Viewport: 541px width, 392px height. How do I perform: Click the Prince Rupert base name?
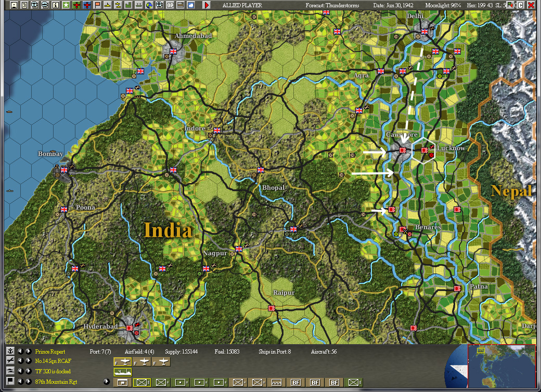(50, 351)
